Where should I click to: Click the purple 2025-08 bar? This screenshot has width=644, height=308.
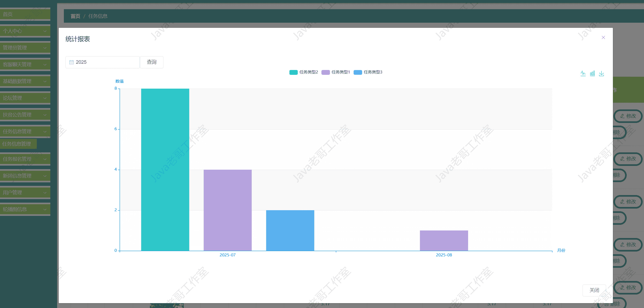444,240
